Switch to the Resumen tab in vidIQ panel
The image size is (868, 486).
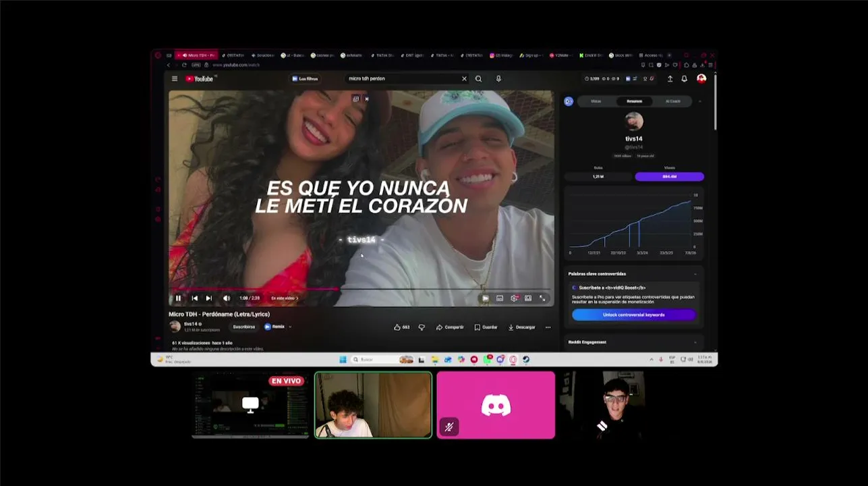coord(634,101)
